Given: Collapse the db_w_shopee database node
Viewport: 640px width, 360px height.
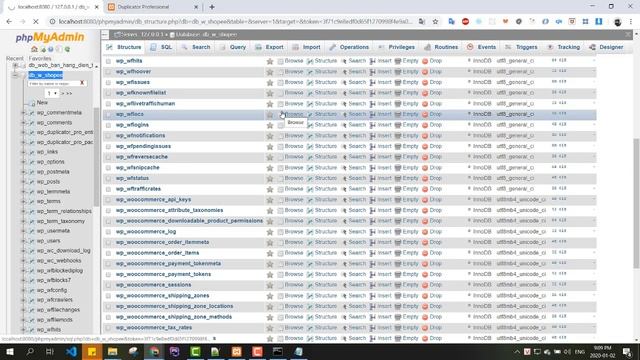Looking at the screenshot, I should pos(16,76).
